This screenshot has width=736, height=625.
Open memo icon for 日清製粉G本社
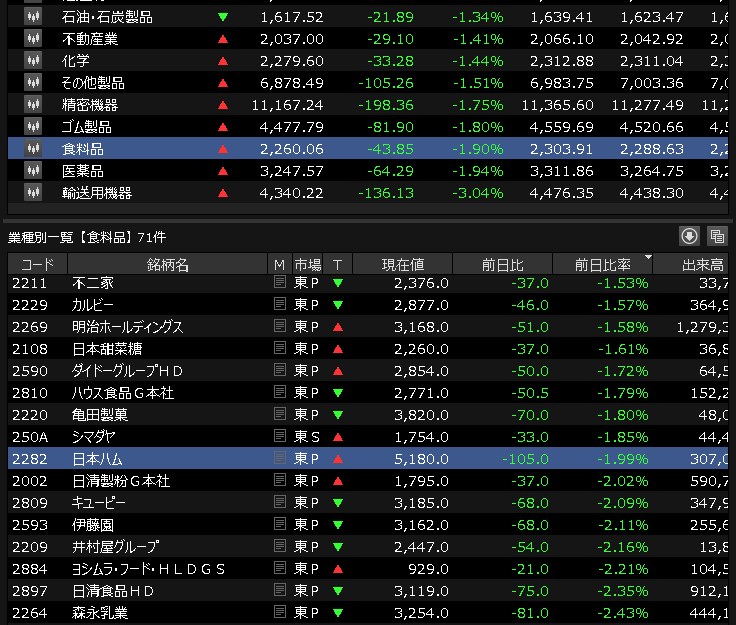click(x=280, y=480)
